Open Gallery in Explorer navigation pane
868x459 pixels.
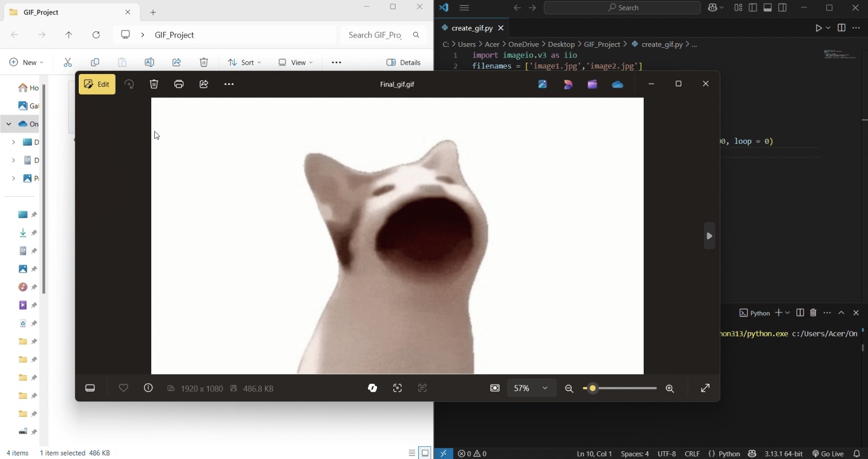point(28,106)
